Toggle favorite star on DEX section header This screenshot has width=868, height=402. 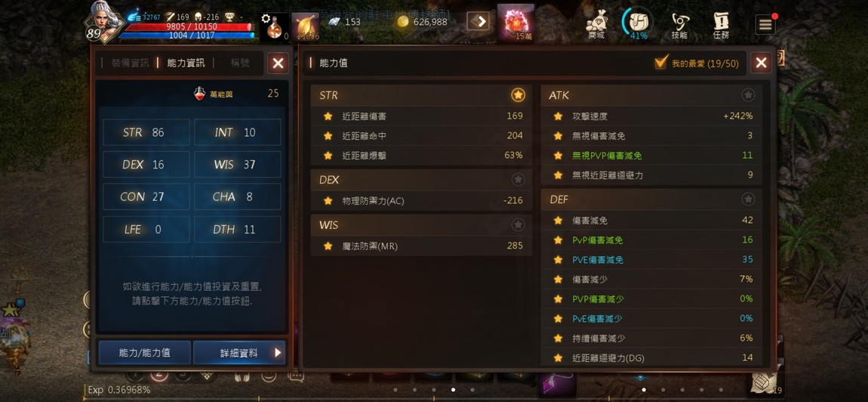(x=518, y=180)
